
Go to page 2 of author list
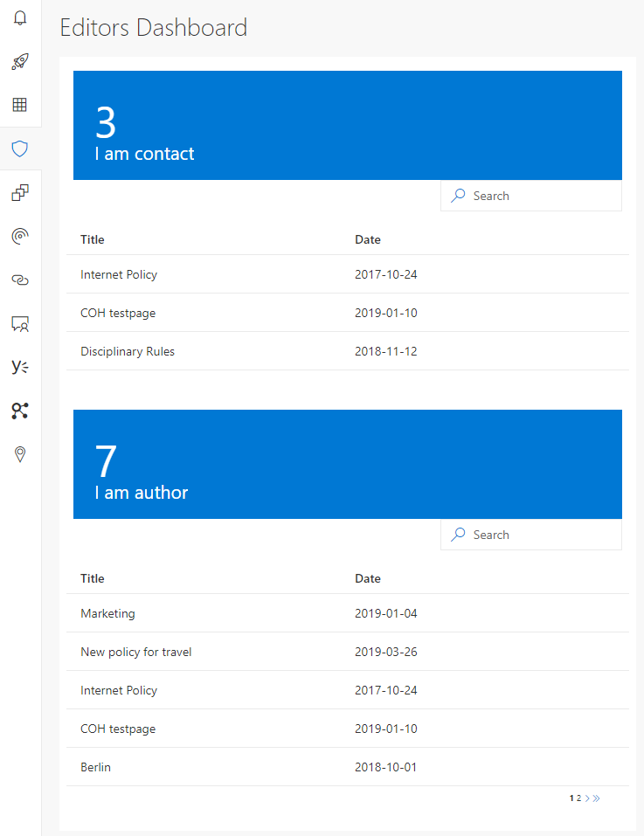tap(578, 798)
